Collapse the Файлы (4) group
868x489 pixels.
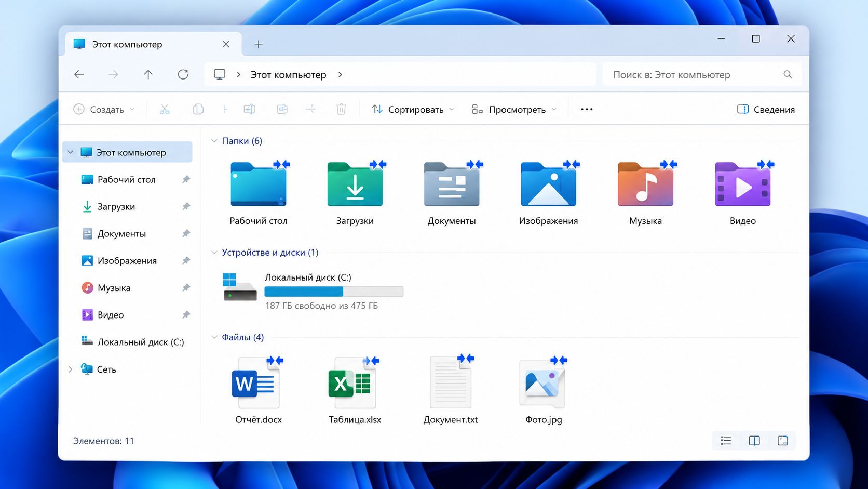pyautogui.click(x=214, y=337)
